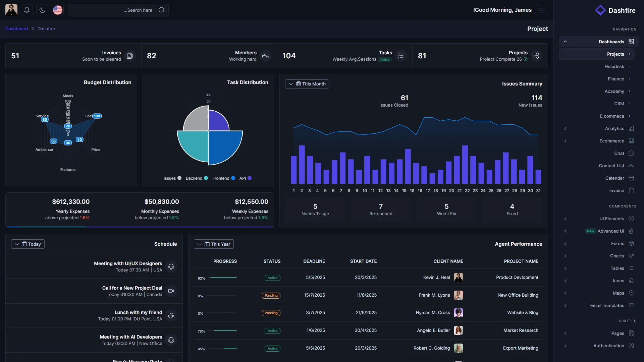Viewport: 644px width, 362px height.
Task: Click the Needs Triage count card
Action: (315, 210)
